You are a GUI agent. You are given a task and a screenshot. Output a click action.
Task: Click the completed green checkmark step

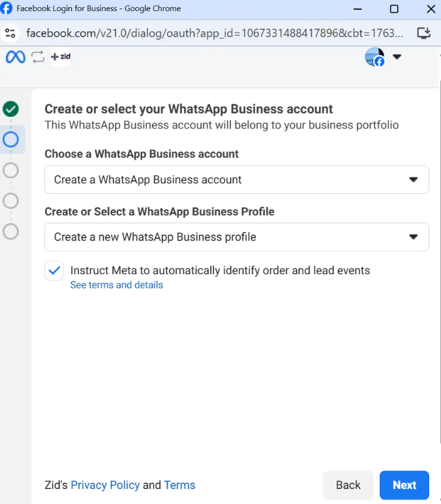click(10, 109)
